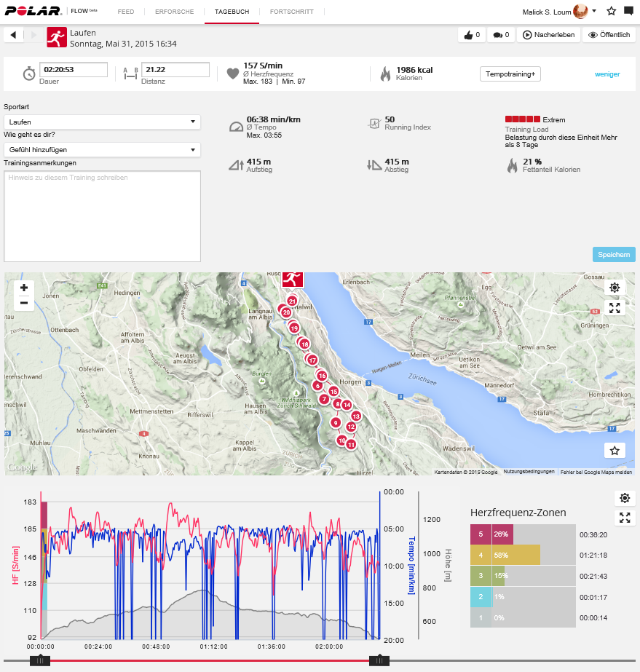The image size is (640, 672).
Task: Toggle the Öffentlich visibility setting
Action: click(609, 35)
